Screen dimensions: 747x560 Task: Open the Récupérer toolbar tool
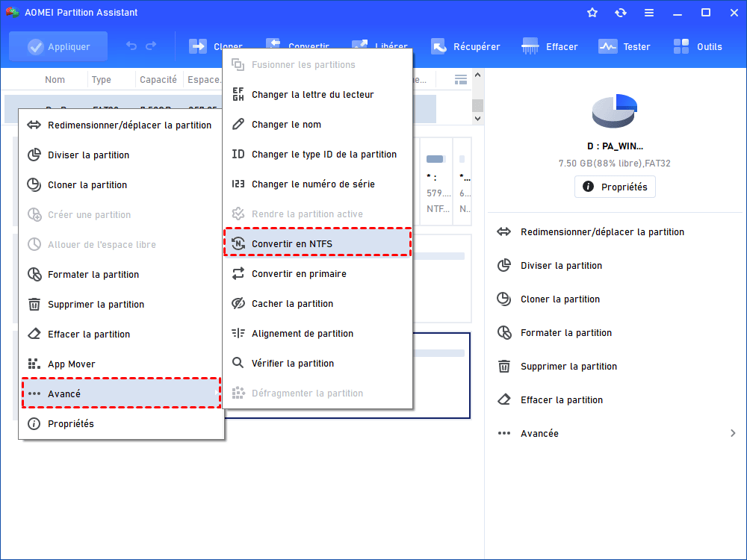(x=465, y=46)
